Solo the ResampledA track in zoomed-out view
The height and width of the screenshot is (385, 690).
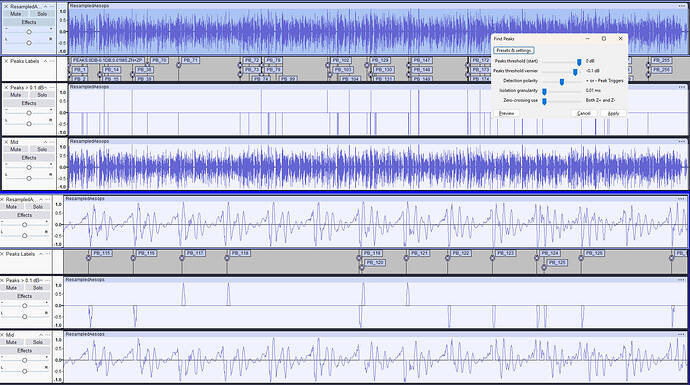[x=42, y=14]
